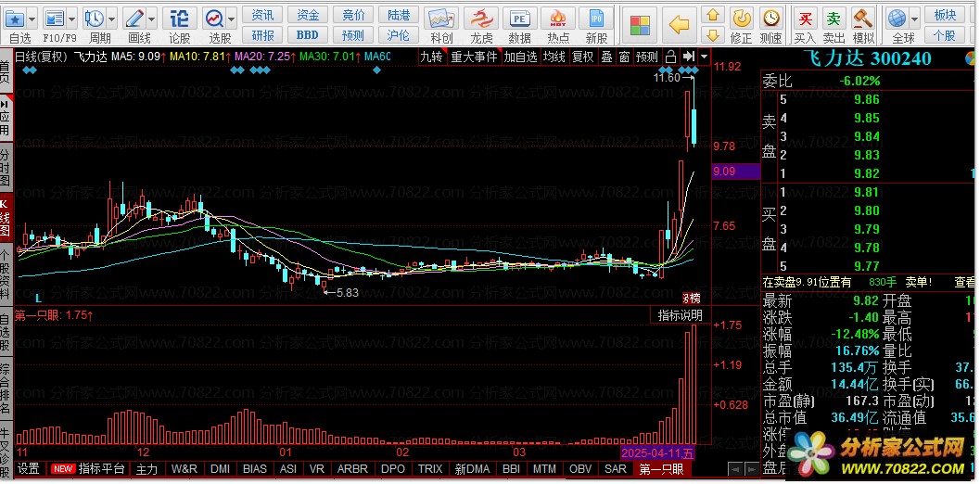Open 设置 settings at bottom left
Screen dimensions: 980x484
point(28,469)
